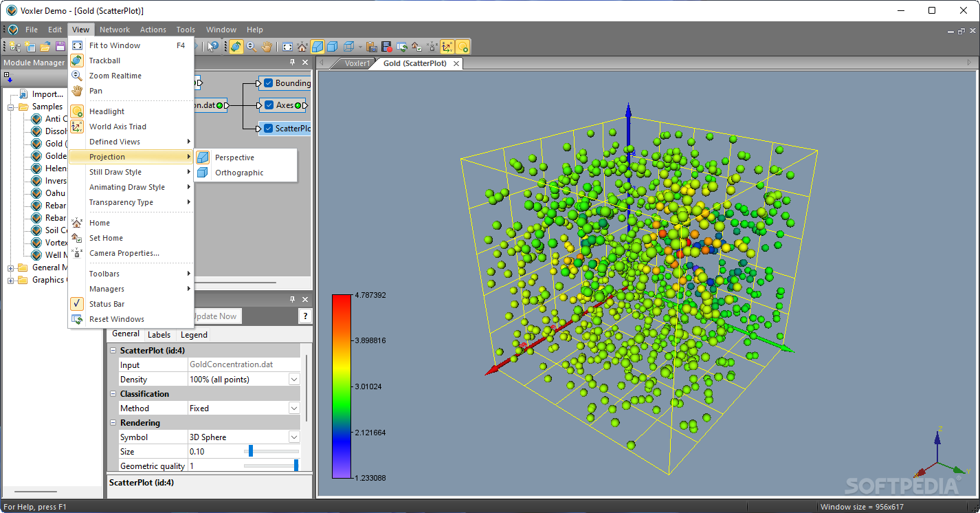Select the Zoom Realtime toolbar icon
Image resolution: width=980 pixels, height=513 pixels.
point(252,47)
